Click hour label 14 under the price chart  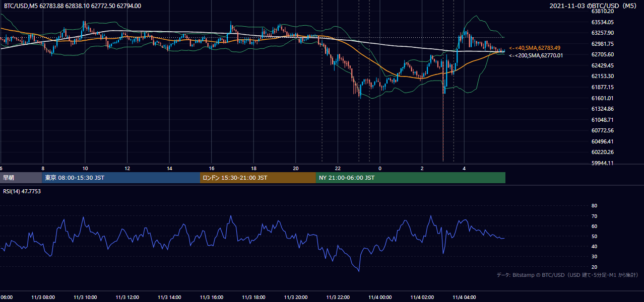click(x=169, y=168)
